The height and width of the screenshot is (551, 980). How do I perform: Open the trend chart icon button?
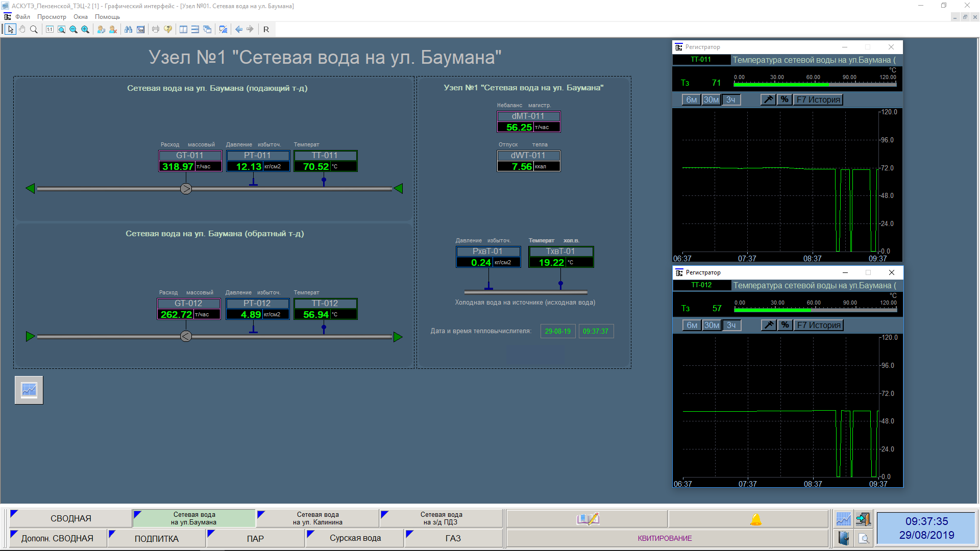[x=29, y=390]
